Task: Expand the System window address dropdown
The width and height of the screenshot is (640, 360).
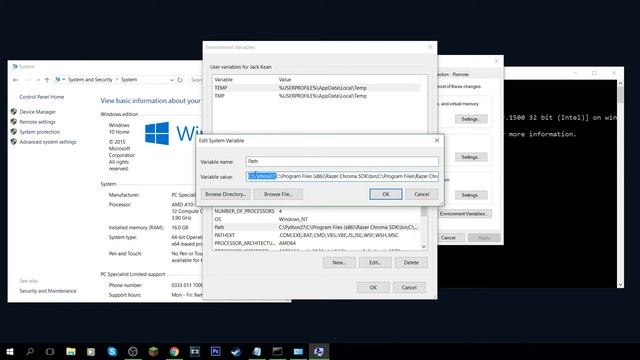Action: [171, 80]
